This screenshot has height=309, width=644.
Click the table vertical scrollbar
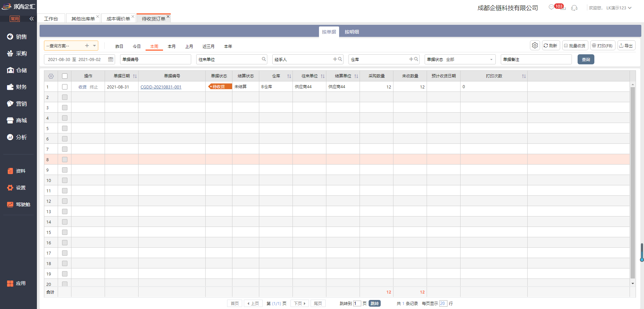tap(633, 181)
